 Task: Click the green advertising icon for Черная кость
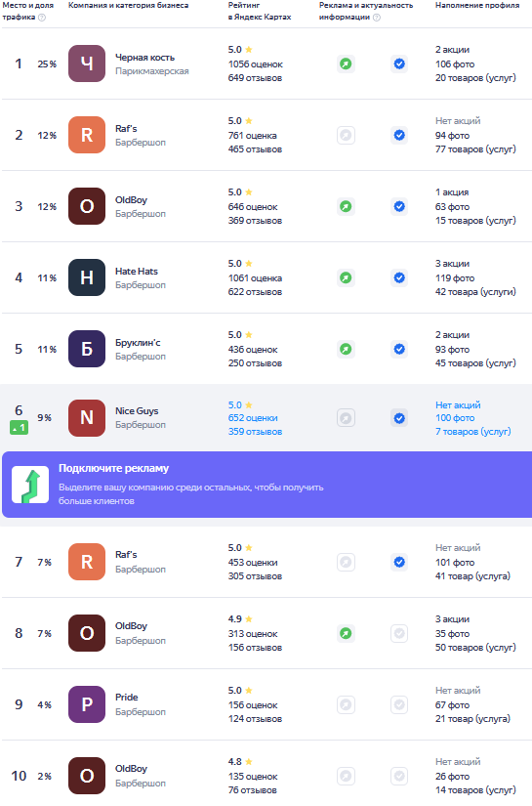coord(347,64)
